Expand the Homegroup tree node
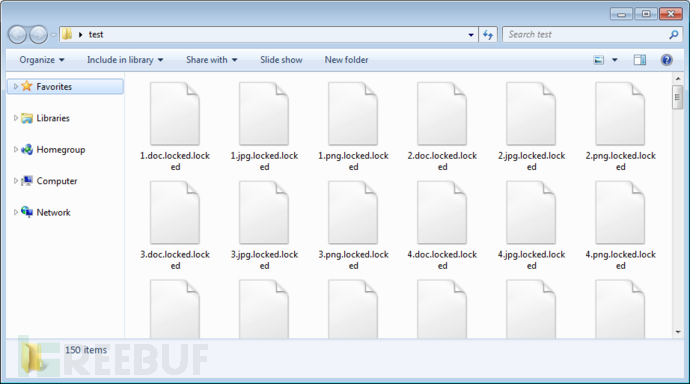Image resolution: width=690 pixels, height=384 pixels. point(15,150)
